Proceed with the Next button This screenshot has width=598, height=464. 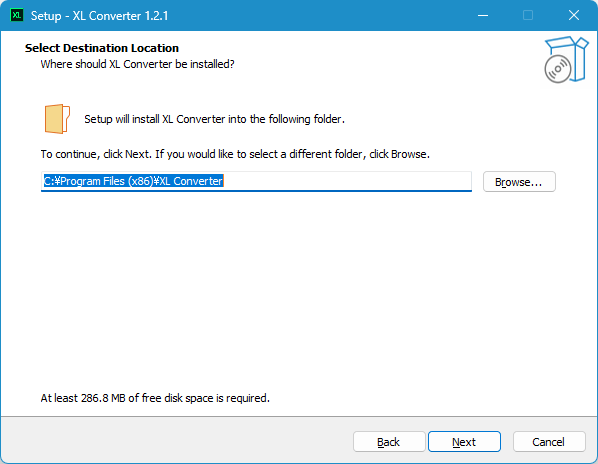464,442
